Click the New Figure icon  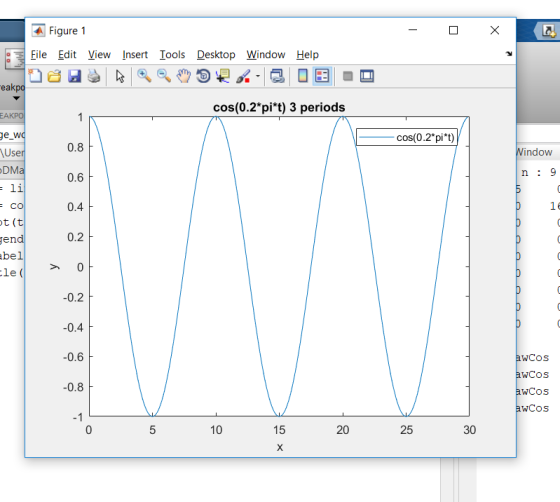(35, 76)
